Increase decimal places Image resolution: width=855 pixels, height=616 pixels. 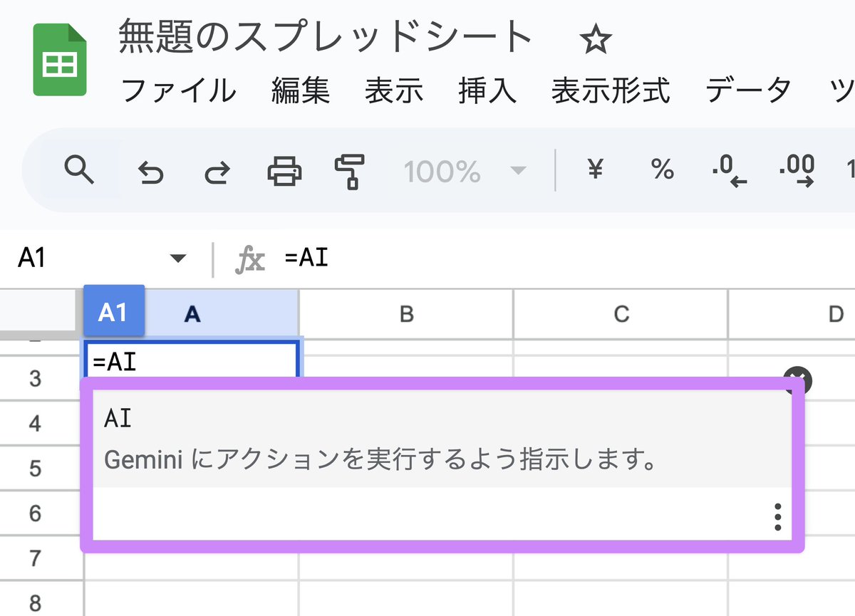(x=797, y=171)
